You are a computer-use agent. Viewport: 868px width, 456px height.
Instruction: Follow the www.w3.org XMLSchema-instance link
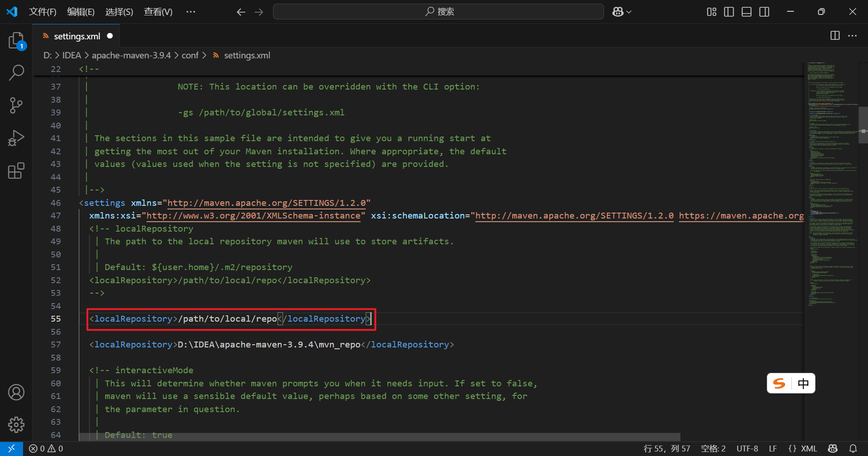(x=253, y=216)
